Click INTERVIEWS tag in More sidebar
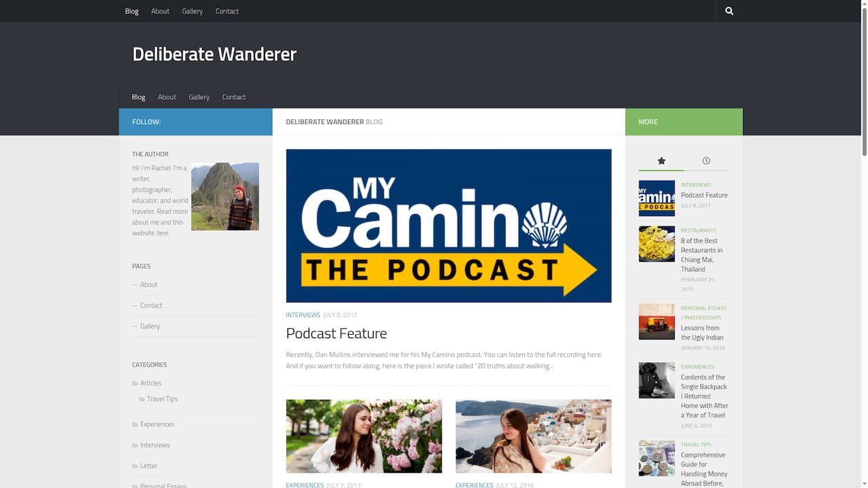Image resolution: width=868 pixels, height=488 pixels. (696, 185)
